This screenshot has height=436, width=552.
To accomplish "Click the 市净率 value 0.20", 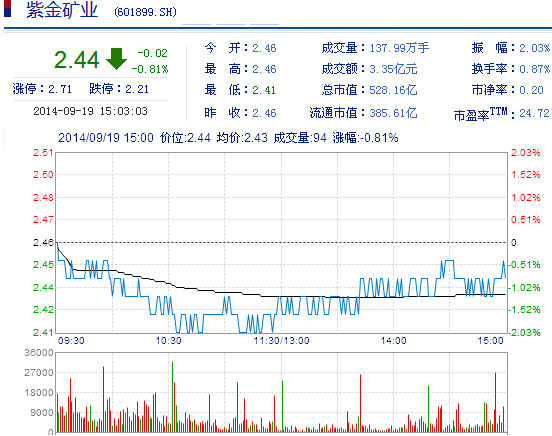I will coord(532,90).
